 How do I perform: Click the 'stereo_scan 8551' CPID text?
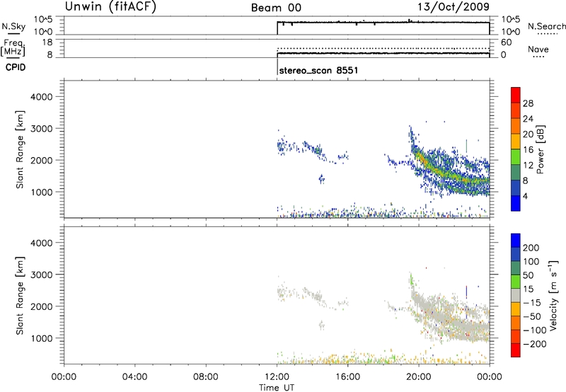click(x=319, y=70)
